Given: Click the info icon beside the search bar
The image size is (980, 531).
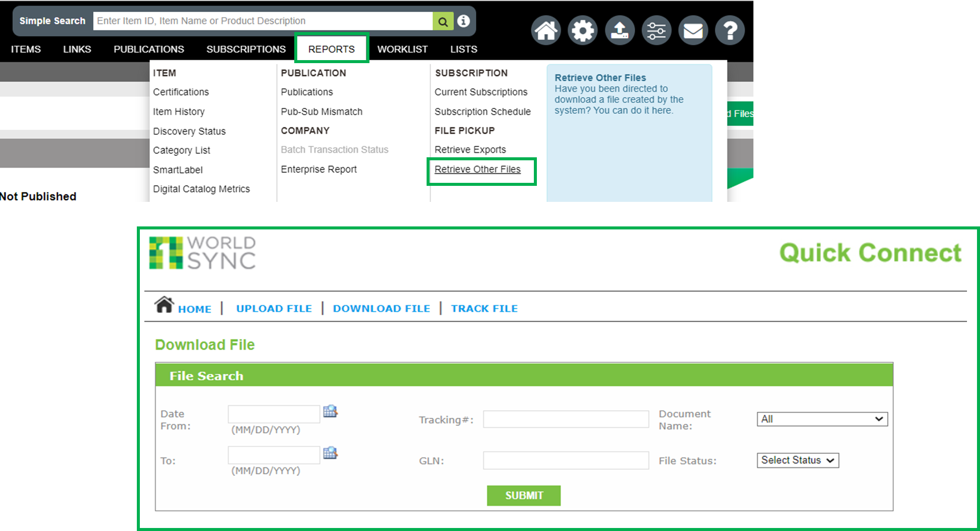Looking at the screenshot, I should point(463,21).
